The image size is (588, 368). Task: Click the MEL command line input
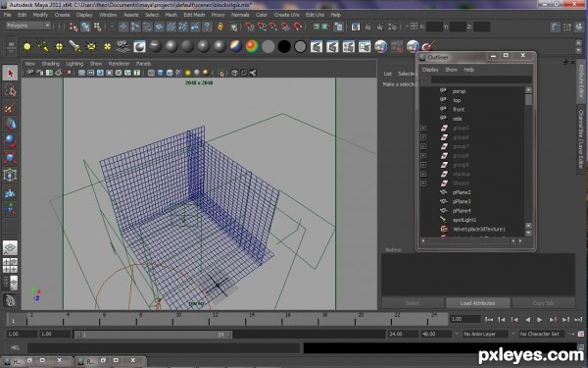tap(164, 347)
